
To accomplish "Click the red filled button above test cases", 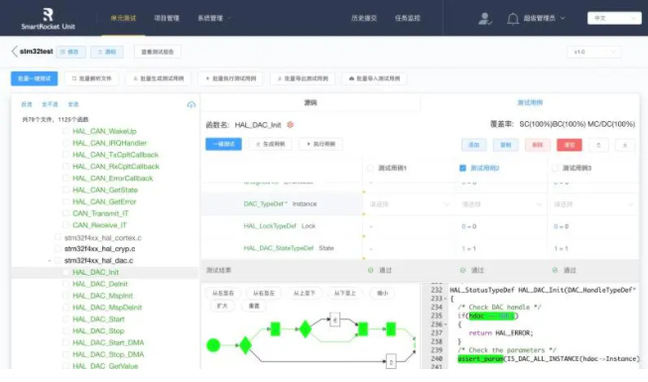I will [569, 145].
